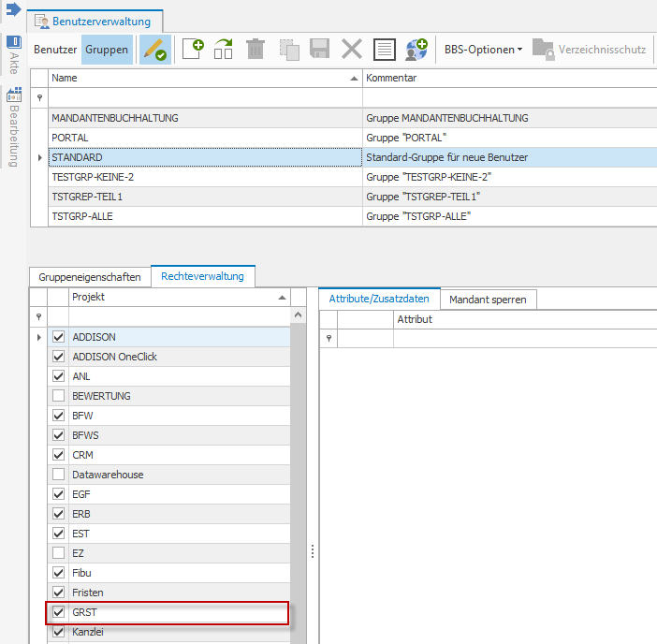657x644 pixels.
Task: Click the trash delete icon
Action: tap(255, 50)
